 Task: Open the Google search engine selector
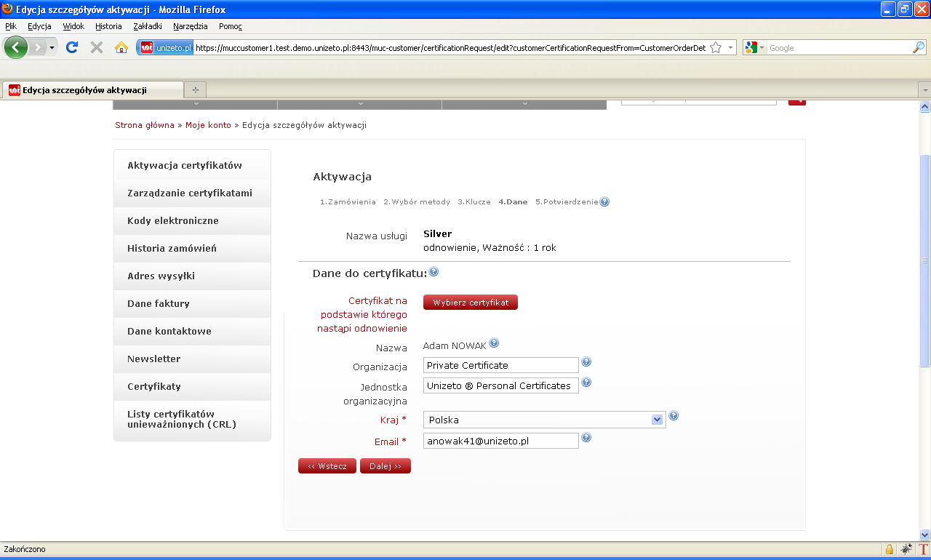point(754,47)
